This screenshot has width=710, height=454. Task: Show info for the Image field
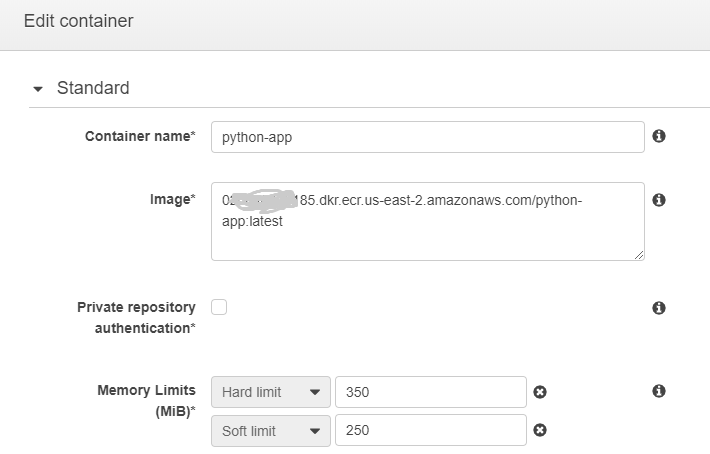[x=659, y=200]
